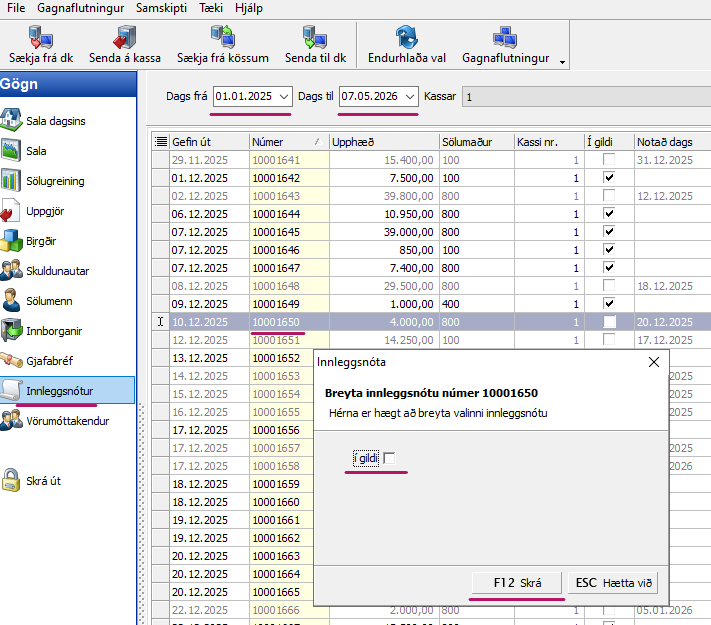The image size is (711, 625).
Task: Uncheck Í gildi for note 10001642
Action: 609,177
